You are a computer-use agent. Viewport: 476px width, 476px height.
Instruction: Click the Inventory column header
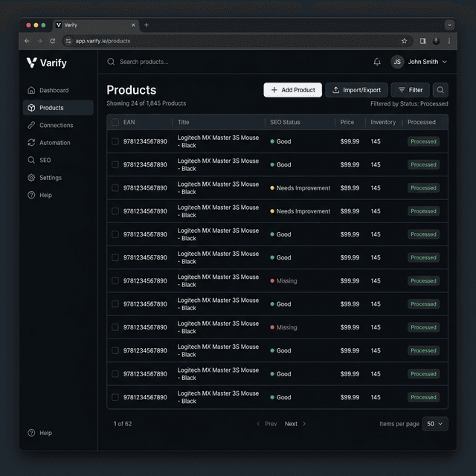383,122
